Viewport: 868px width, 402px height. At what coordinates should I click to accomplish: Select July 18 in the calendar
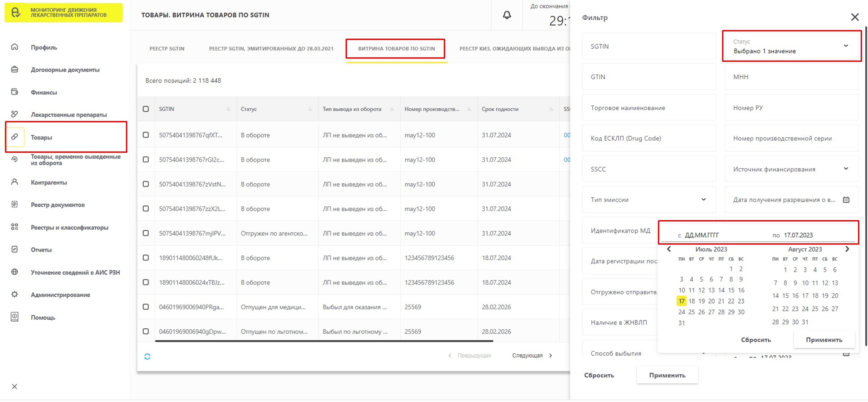click(691, 301)
